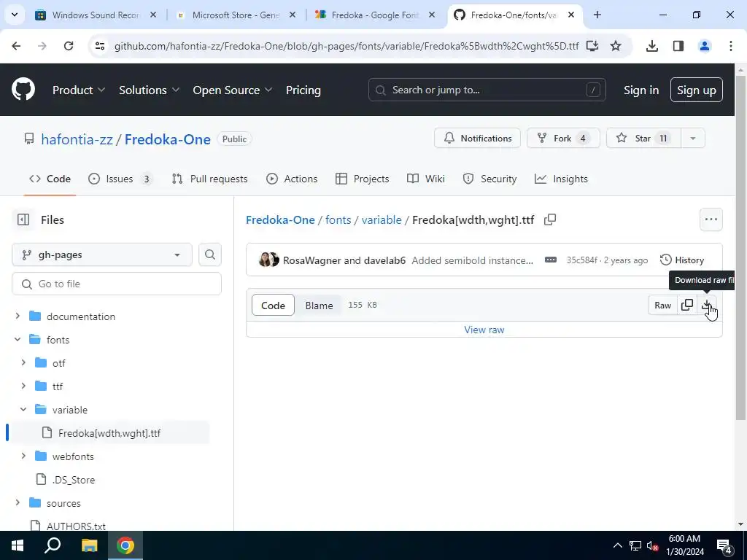Show hidden system tray icons
The image size is (747, 560).
[617, 545]
